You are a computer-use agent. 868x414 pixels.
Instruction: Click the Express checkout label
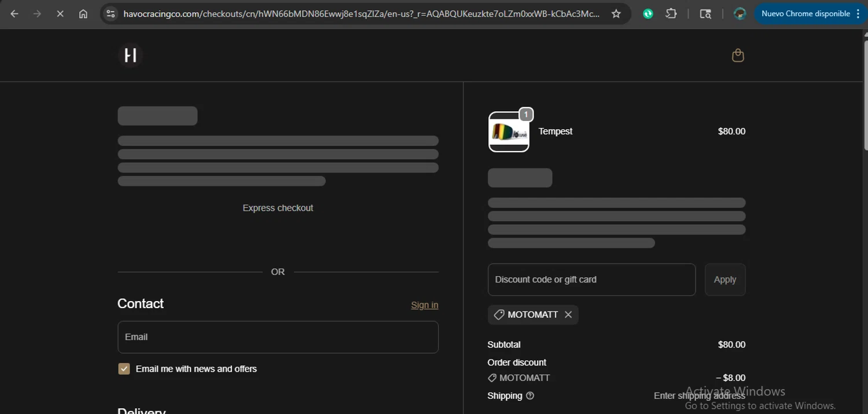pyautogui.click(x=278, y=208)
